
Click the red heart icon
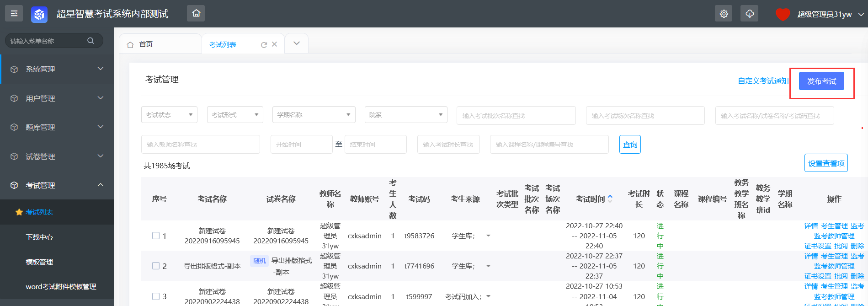[x=783, y=14]
